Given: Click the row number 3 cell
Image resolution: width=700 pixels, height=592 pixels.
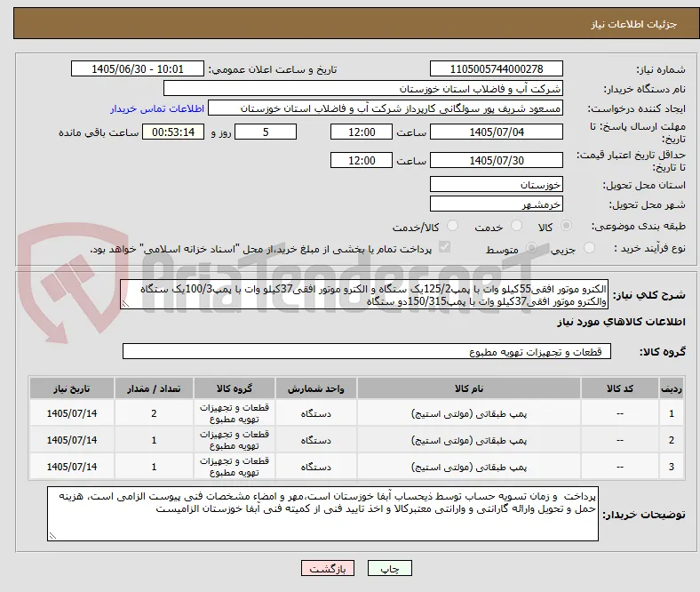Looking at the screenshot, I should (672, 467).
